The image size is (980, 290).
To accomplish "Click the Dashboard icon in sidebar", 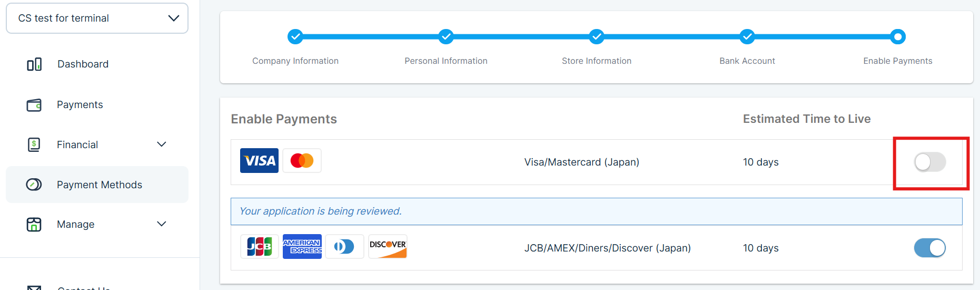I will [x=34, y=64].
